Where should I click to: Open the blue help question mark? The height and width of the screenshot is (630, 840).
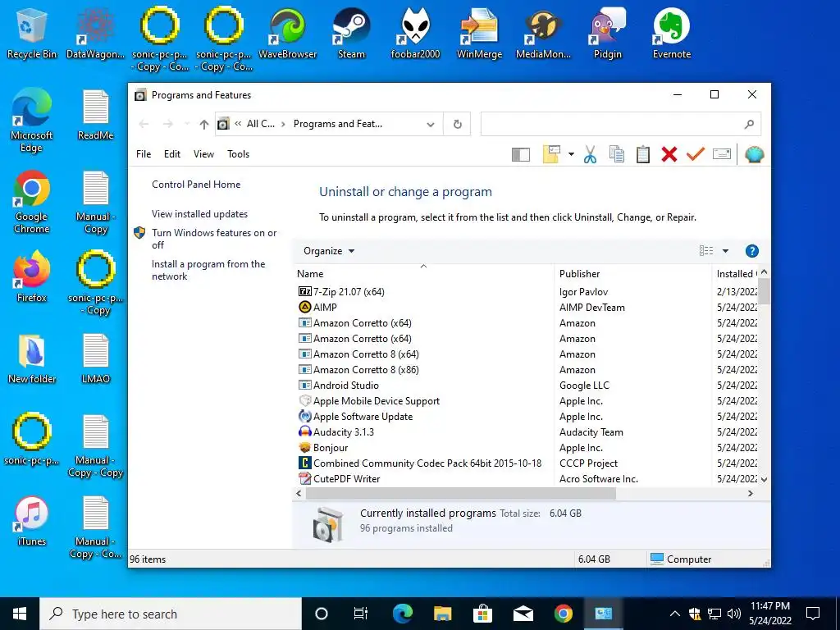click(752, 251)
